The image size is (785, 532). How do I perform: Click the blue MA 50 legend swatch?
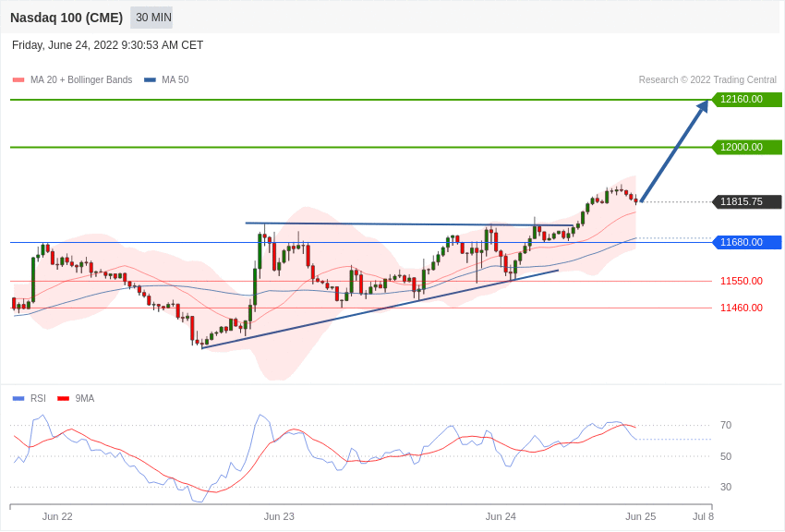[x=150, y=80]
